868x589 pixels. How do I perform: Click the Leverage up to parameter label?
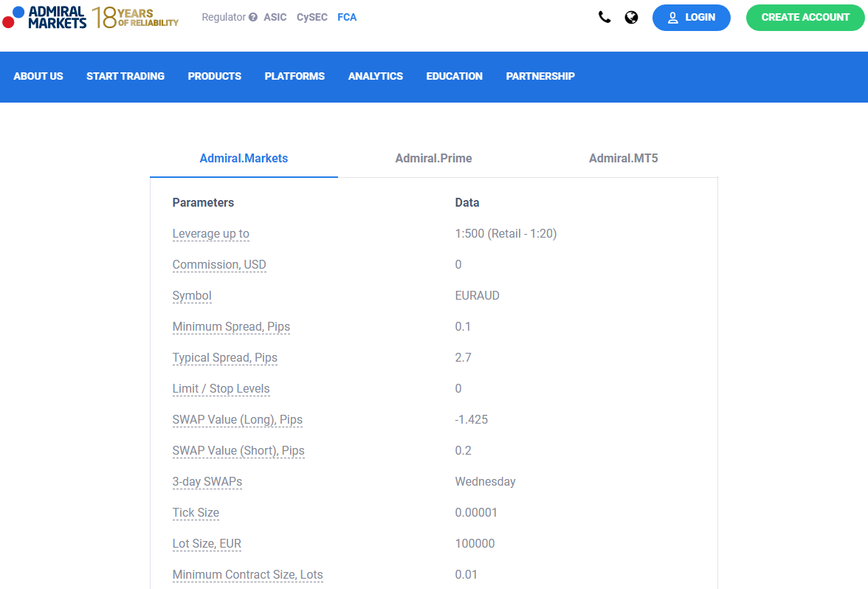click(x=211, y=234)
